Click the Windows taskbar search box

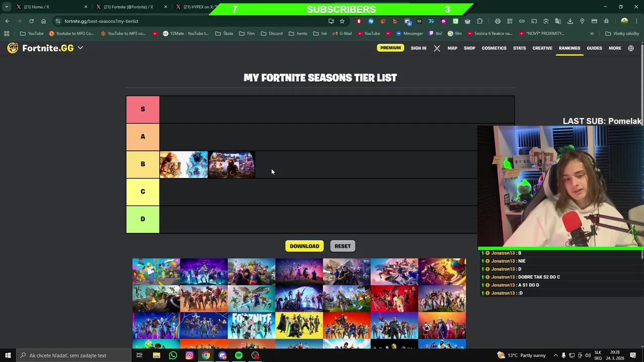click(73, 355)
